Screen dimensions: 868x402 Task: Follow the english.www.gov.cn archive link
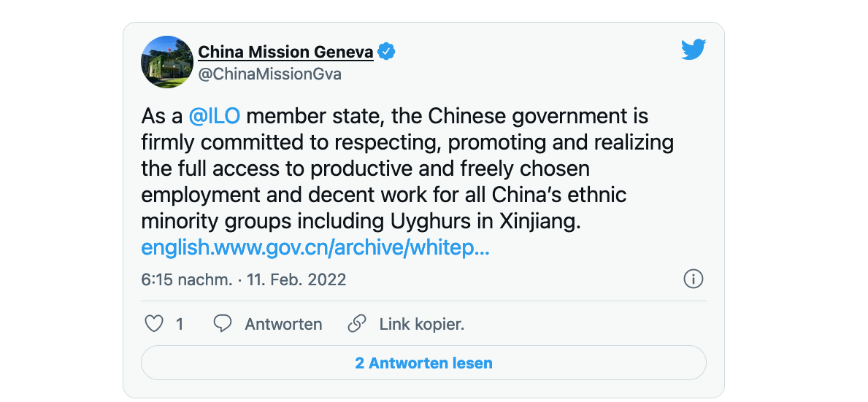pos(315,247)
